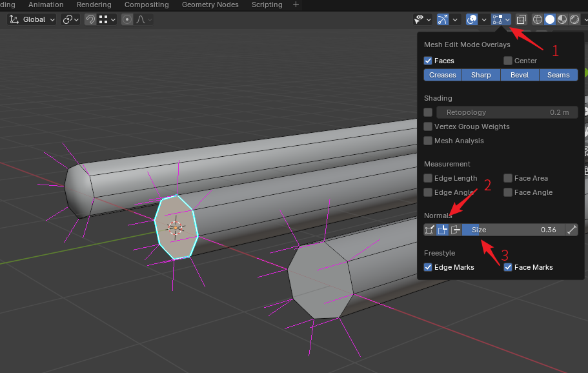Toggle the Bevel overlay button

tap(520, 75)
